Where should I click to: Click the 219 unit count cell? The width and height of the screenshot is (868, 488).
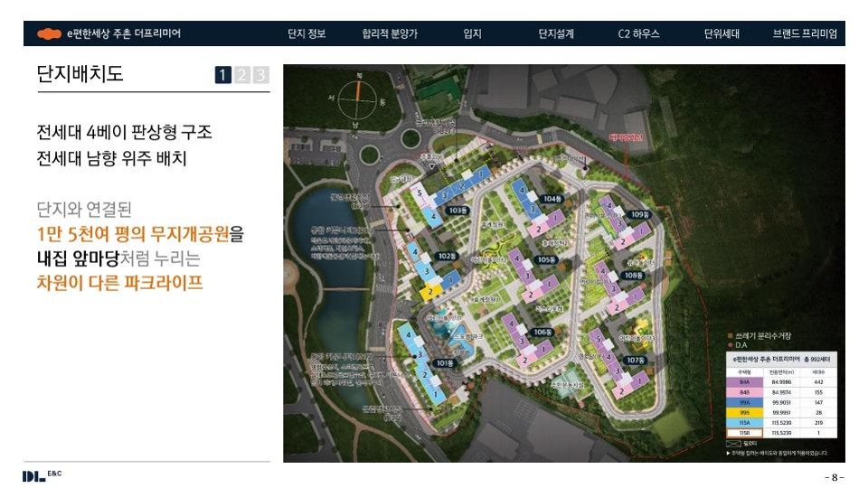click(818, 422)
